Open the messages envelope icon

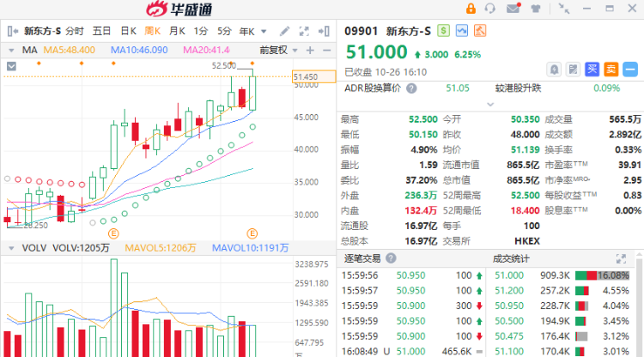(x=513, y=8)
